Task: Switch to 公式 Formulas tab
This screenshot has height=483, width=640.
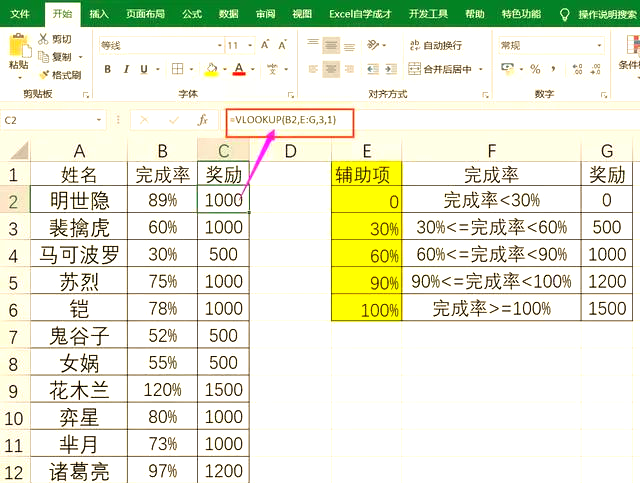Action: pyautogui.click(x=192, y=14)
